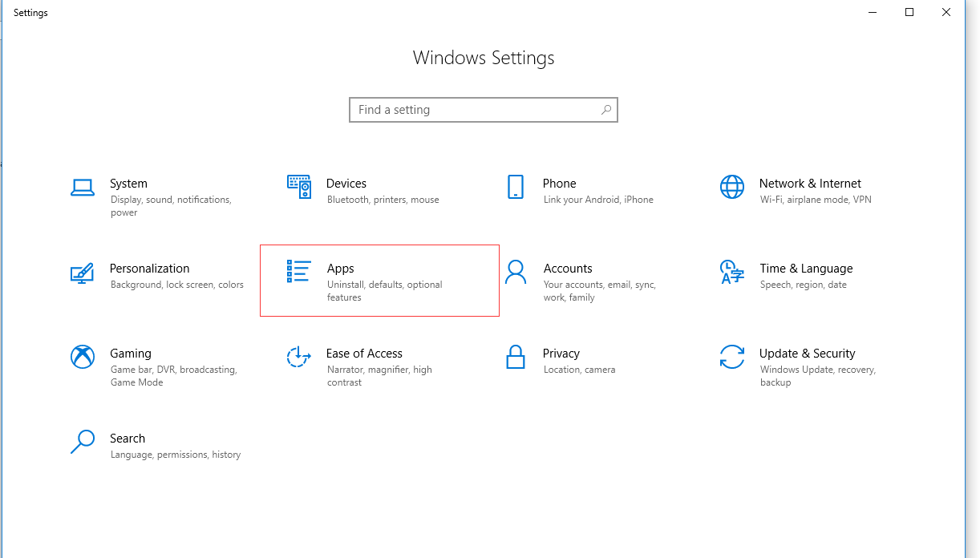Click the Apps list icon

point(298,272)
